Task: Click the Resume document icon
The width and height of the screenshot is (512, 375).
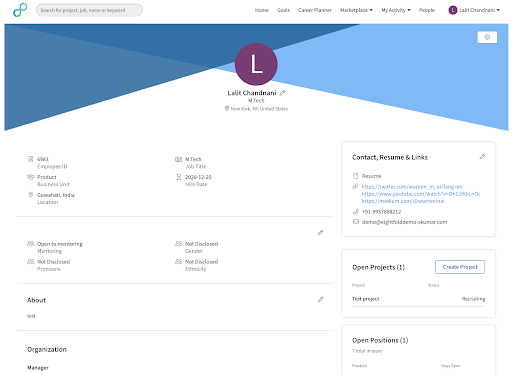Action: point(355,176)
